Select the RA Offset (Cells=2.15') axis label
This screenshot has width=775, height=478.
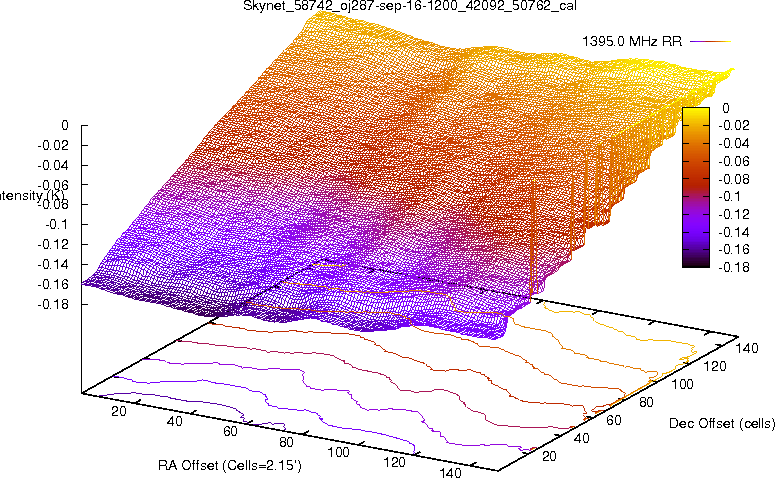pyautogui.click(x=230, y=465)
